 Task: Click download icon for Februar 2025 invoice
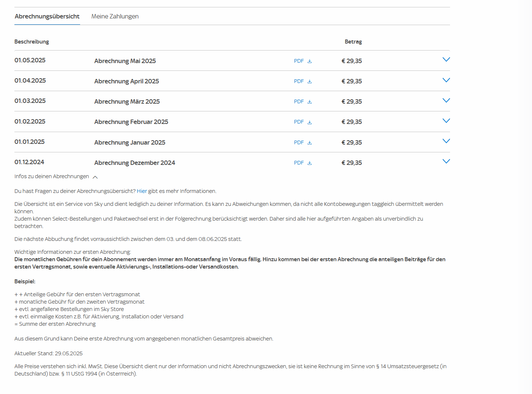309,122
